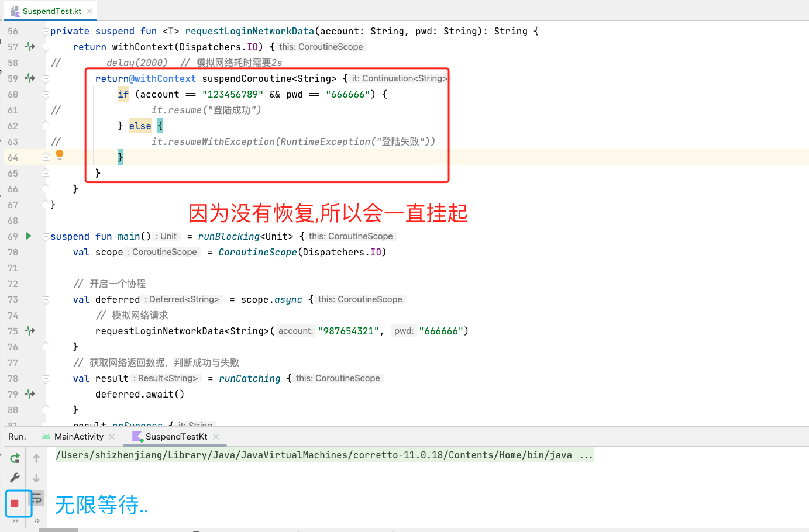This screenshot has height=532, width=809.
Task: Click deferred.await() on line 79
Action: (x=140, y=394)
